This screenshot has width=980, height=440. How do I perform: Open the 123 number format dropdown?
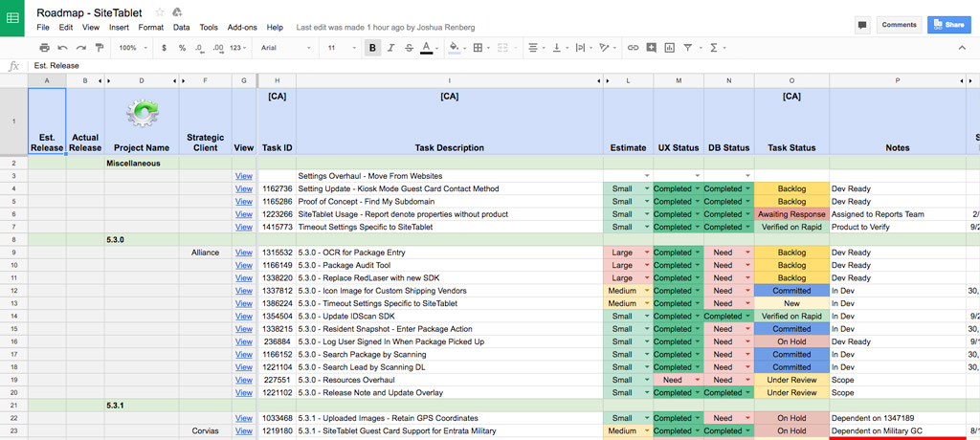pos(238,48)
